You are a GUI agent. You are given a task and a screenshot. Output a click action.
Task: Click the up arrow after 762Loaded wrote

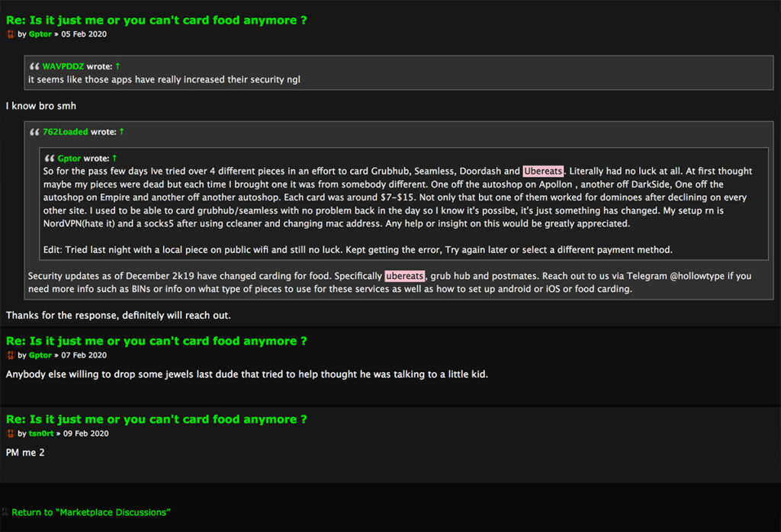[121, 132]
